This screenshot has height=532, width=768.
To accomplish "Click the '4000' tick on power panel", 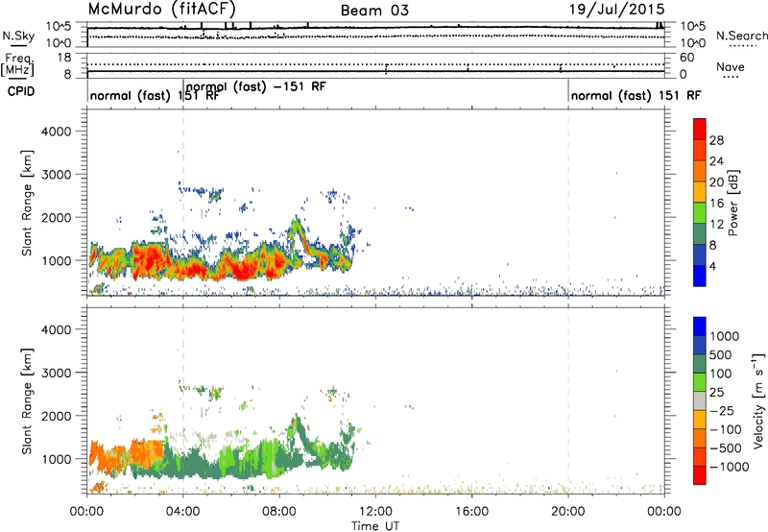I will 56,132.
